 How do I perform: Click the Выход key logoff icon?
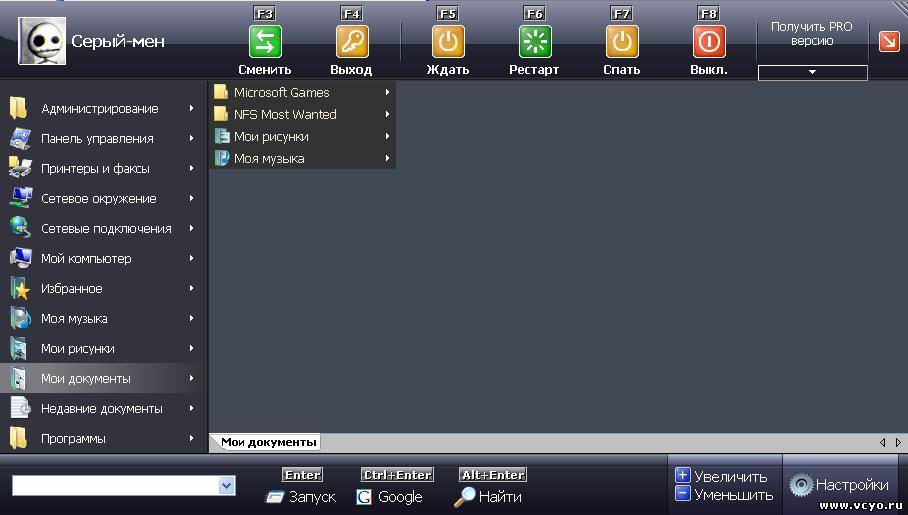pyautogui.click(x=352, y=42)
